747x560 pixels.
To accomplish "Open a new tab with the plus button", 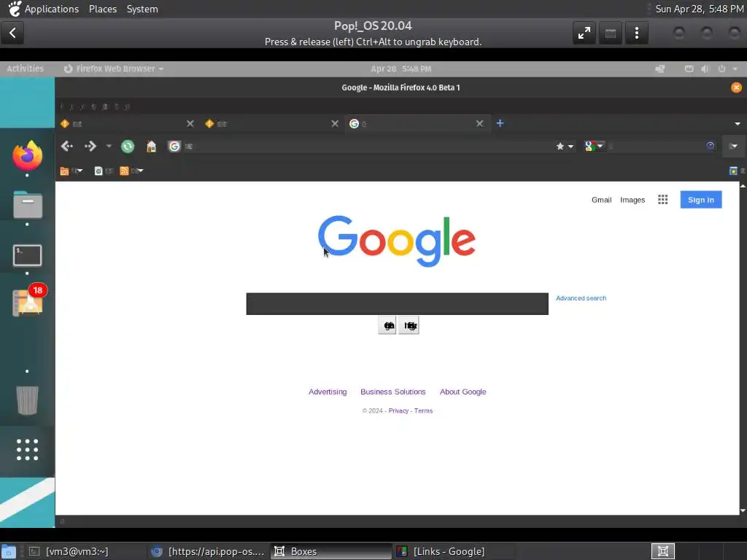I will 500,123.
